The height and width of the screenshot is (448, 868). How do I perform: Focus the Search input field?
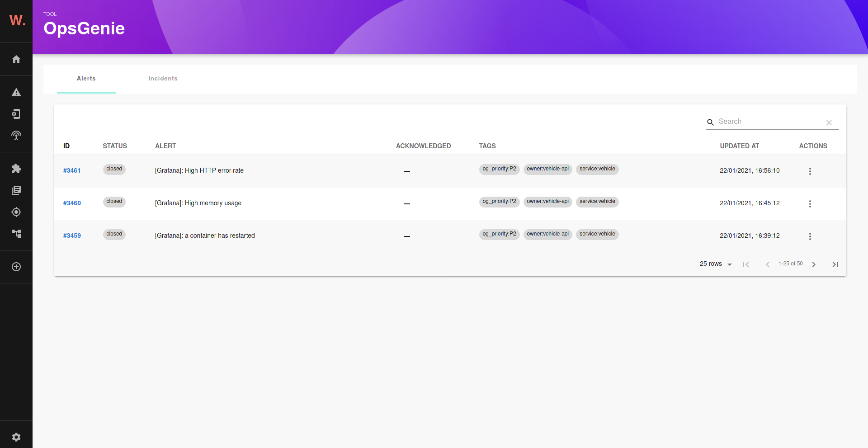pyautogui.click(x=771, y=122)
